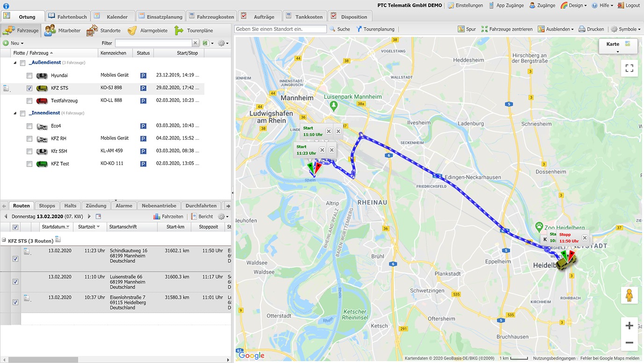This screenshot has width=644, height=363.
Task: Open the Stopps tab
Action: pyautogui.click(x=47, y=206)
